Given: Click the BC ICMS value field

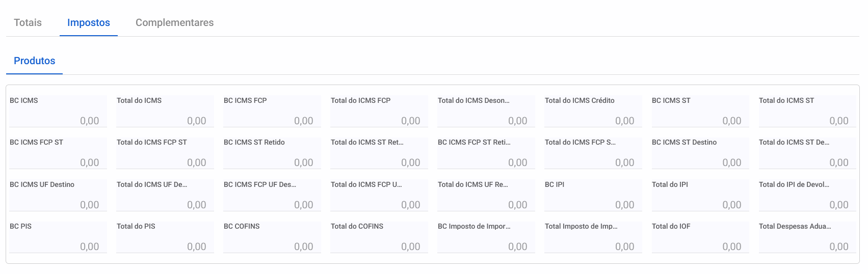Looking at the screenshot, I should click(58, 111).
